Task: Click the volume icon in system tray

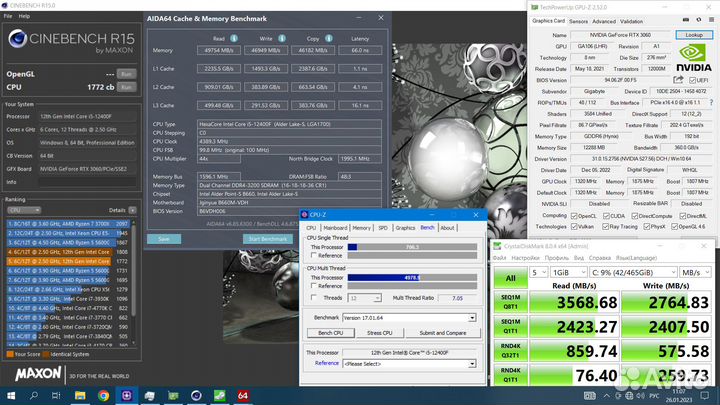Action: coord(640,395)
